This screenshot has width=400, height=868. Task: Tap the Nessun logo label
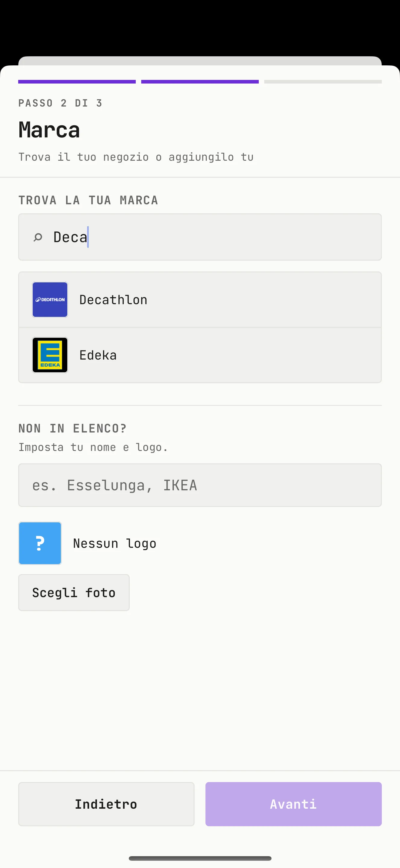click(115, 544)
